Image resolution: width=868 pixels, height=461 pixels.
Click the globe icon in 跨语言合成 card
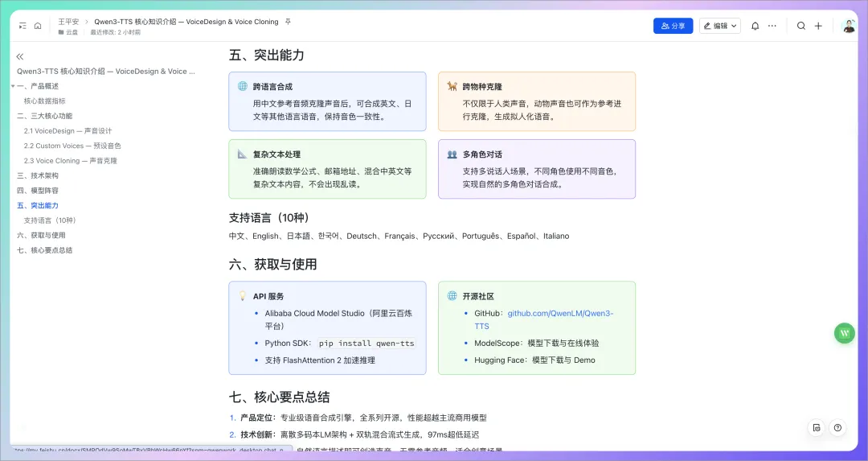tap(243, 86)
